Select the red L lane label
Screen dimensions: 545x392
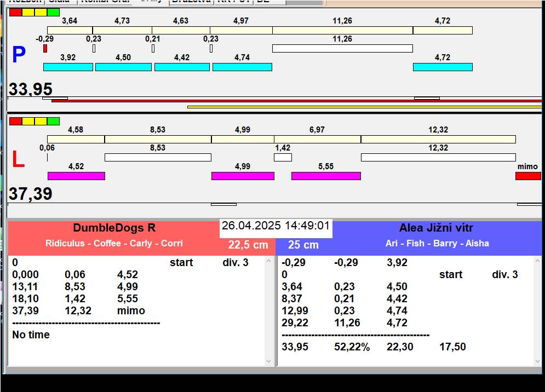tap(18, 160)
